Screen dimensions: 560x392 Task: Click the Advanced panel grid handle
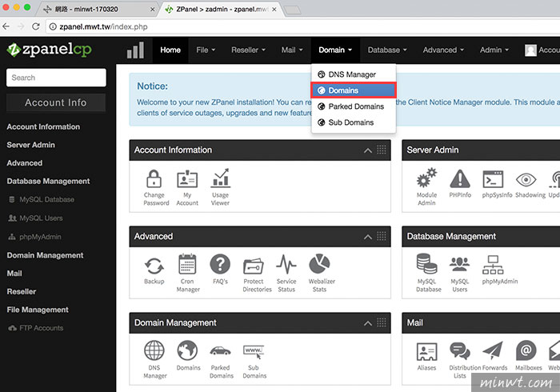[x=382, y=236]
